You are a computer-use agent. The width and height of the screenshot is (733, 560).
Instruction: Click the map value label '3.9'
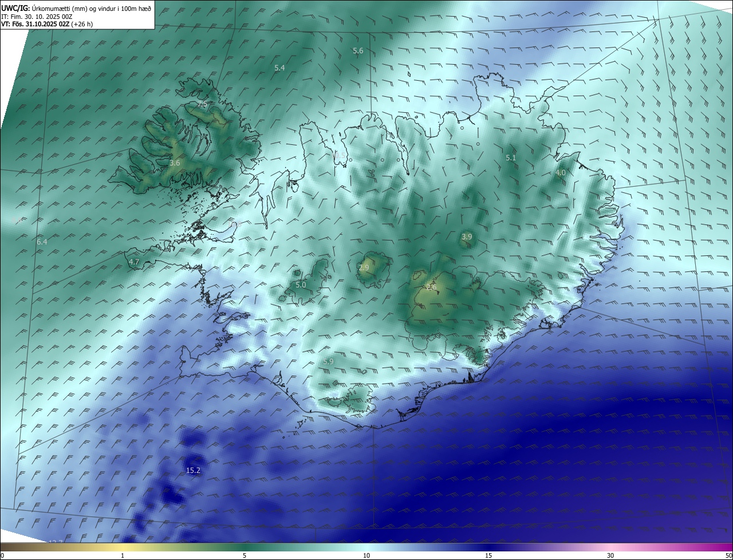click(467, 237)
